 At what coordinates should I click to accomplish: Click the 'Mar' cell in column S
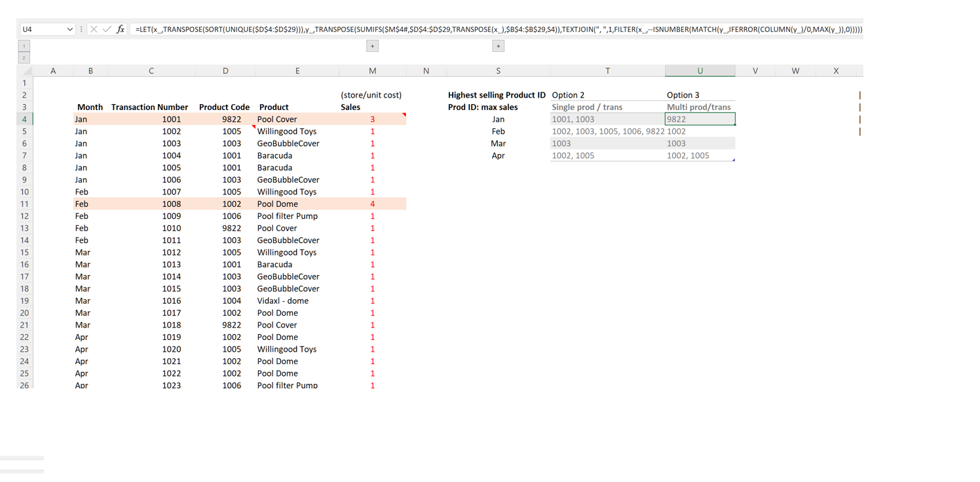(x=498, y=143)
